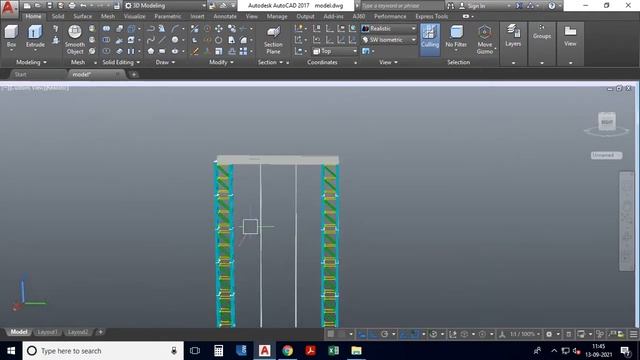Image resolution: width=640 pixels, height=360 pixels.
Task: Switch to the Mesh ribbon tab
Action: 108,16
